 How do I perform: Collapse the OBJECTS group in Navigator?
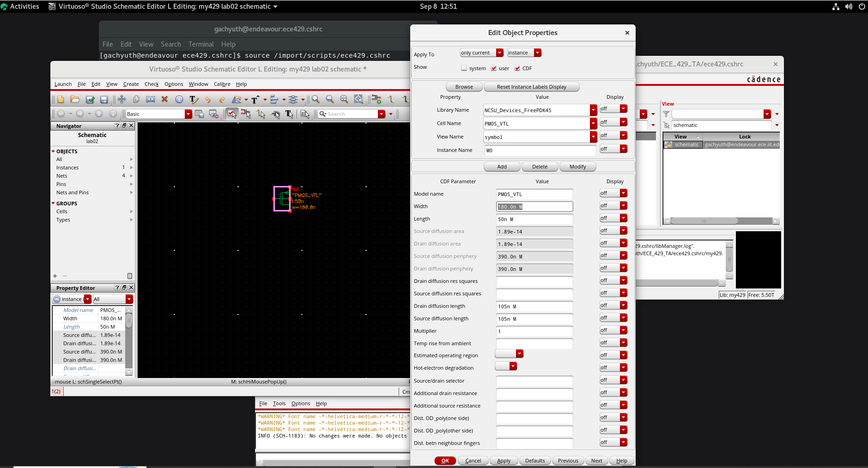coord(53,151)
